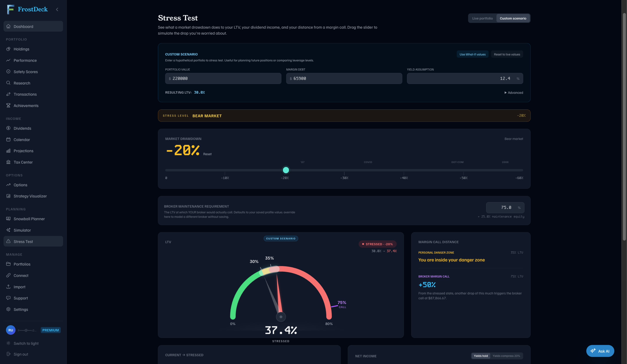The width and height of the screenshot is (627, 364).
Task: Open Settings gear icon
Action: click(x=8, y=309)
